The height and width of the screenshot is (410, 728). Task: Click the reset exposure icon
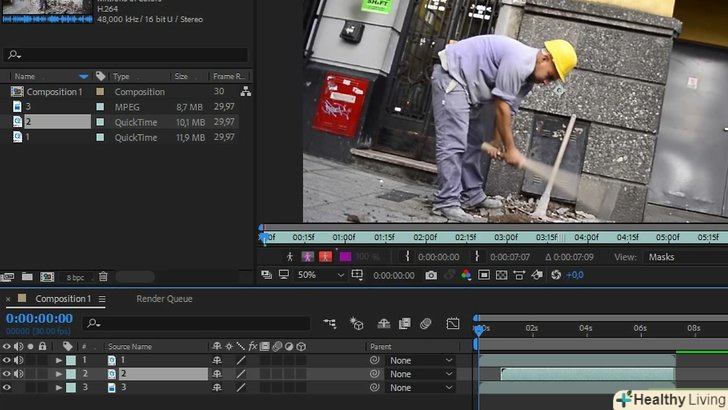click(x=557, y=275)
